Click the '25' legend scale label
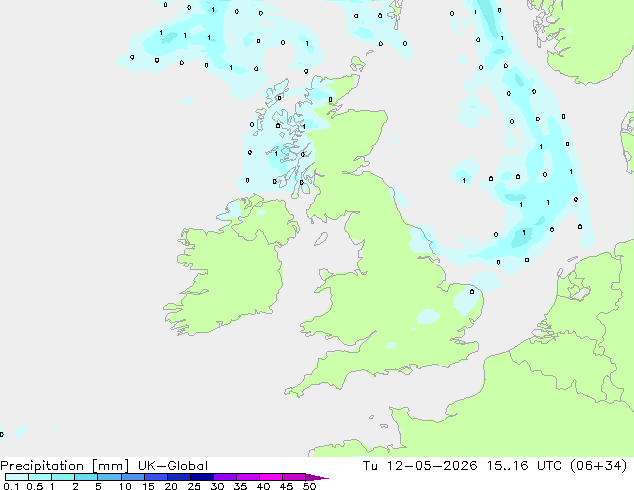Image resolution: width=634 pixels, height=490 pixels. click(194, 486)
